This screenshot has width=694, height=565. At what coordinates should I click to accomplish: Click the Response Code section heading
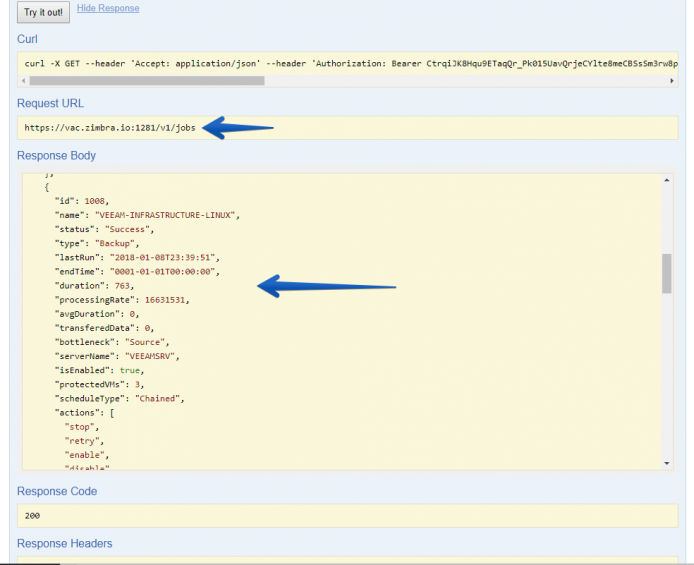point(57,491)
